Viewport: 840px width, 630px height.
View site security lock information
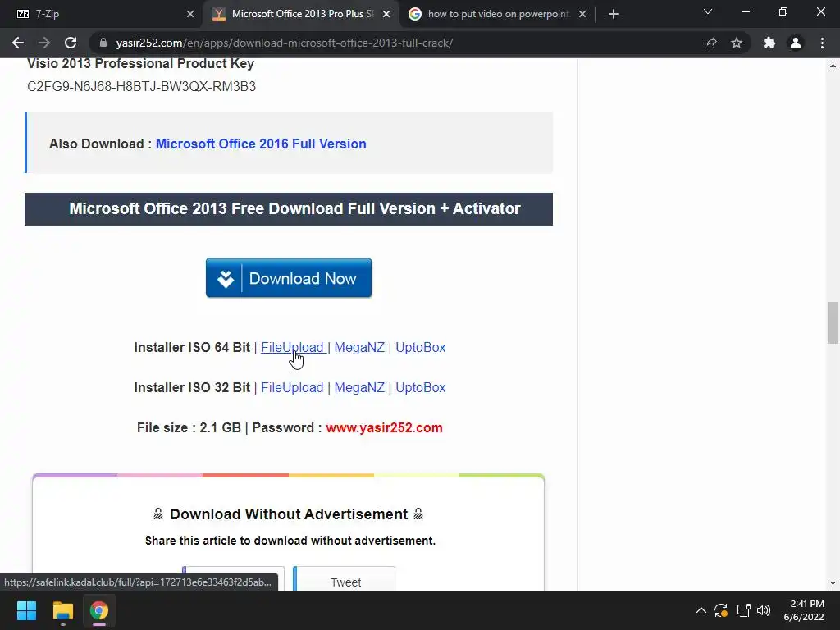click(103, 43)
